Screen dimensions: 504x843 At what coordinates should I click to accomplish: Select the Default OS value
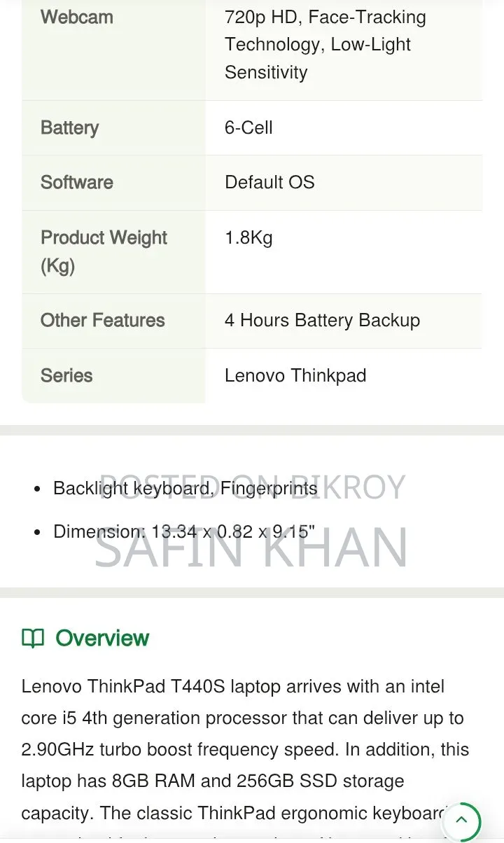pyautogui.click(x=269, y=182)
